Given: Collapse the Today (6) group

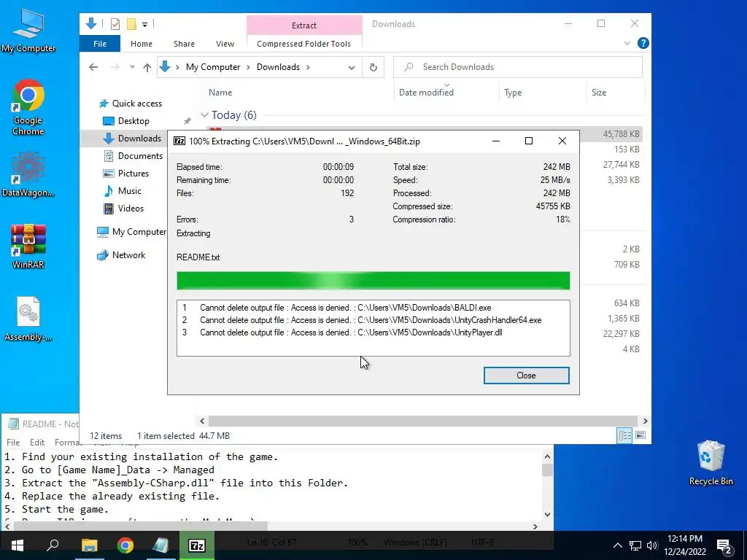Looking at the screenshot, I should 204,115.
